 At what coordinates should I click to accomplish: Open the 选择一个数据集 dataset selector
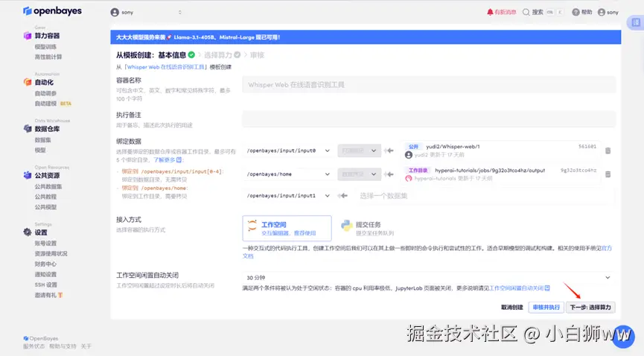pyautogui.click(x=485, y=196)
